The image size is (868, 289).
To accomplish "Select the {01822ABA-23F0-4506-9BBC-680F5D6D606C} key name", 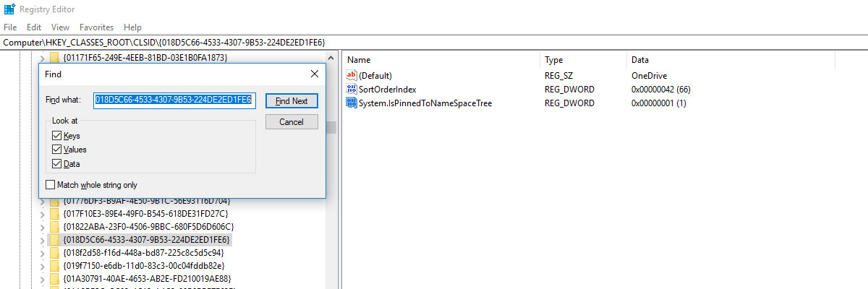I will 148,227.
